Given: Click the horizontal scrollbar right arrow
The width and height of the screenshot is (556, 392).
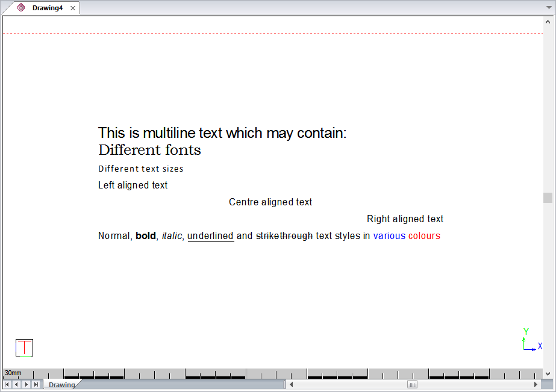Looking at the screenshot, I should tap(536, 384).
